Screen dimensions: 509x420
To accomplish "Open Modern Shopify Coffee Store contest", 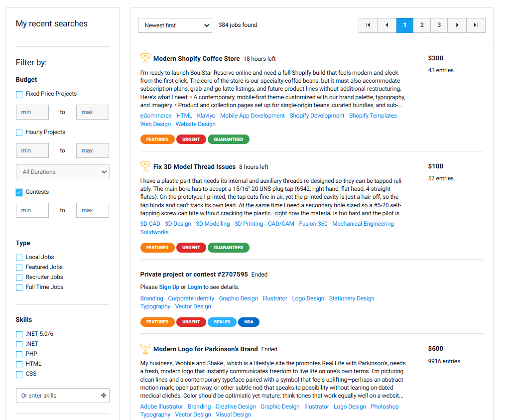I will (x=196, y=58).
